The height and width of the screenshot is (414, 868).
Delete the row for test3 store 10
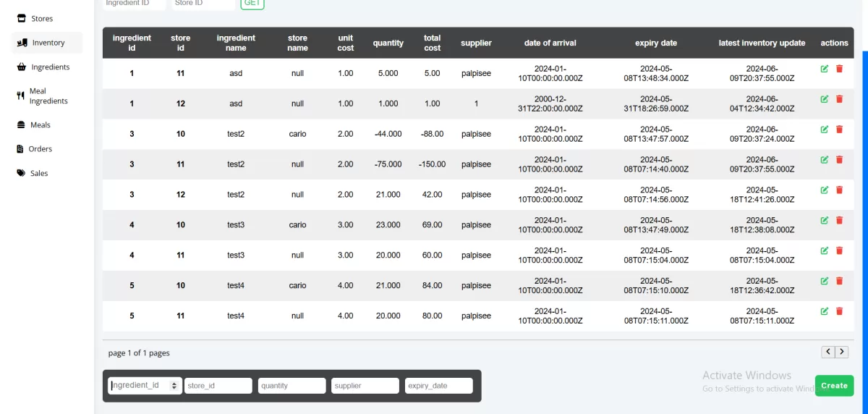point(839,220)
